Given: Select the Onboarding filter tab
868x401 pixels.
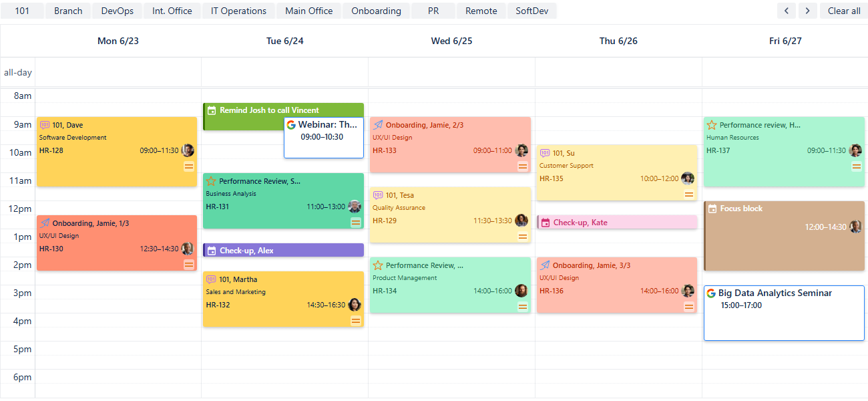Looking at the screenshot, I should [376, 11].
